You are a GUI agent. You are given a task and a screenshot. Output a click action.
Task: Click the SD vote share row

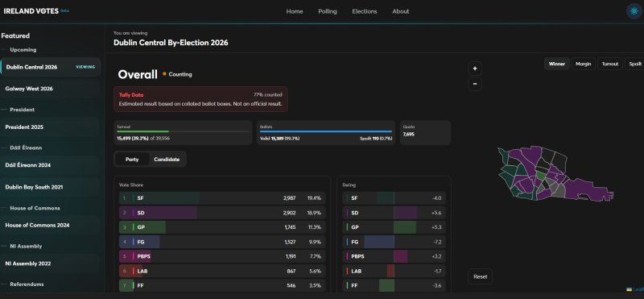(222, 213)
